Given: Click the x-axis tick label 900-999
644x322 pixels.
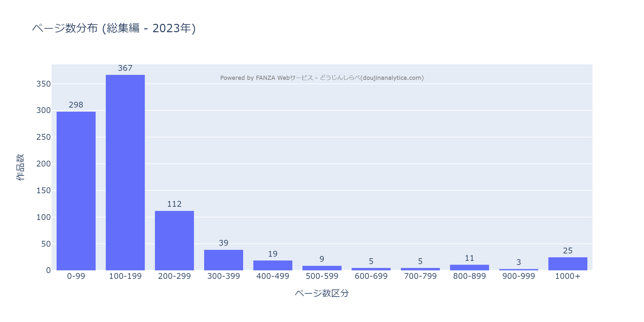Looking at the screenshot, I should [518, 276].
